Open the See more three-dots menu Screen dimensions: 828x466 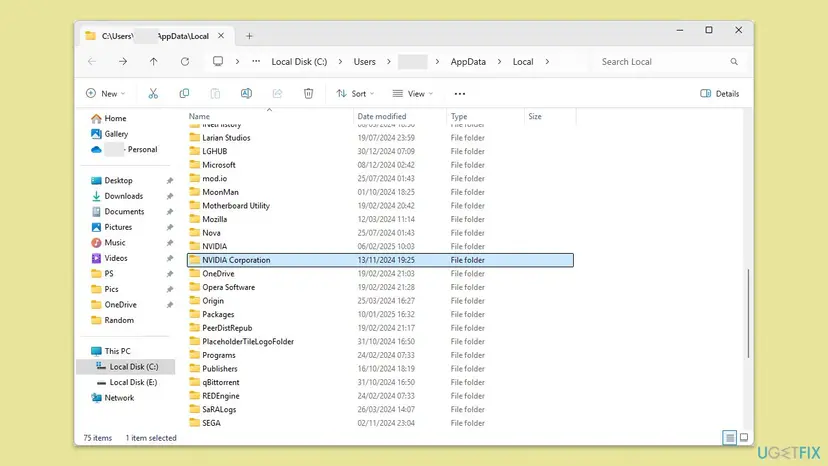point(460,94)
